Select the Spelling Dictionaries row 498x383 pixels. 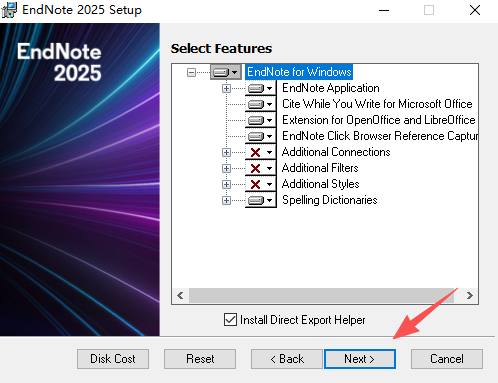(x=330, y=200)
